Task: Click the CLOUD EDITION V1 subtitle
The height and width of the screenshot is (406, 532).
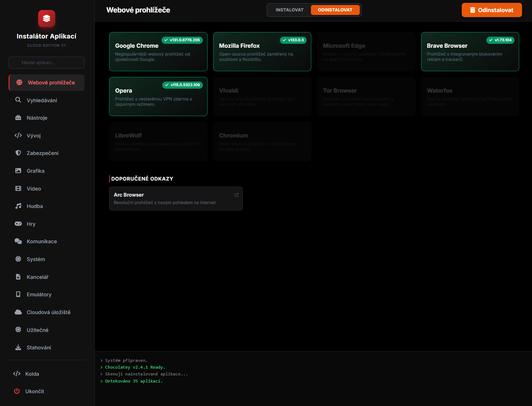Action: point(46,46)
